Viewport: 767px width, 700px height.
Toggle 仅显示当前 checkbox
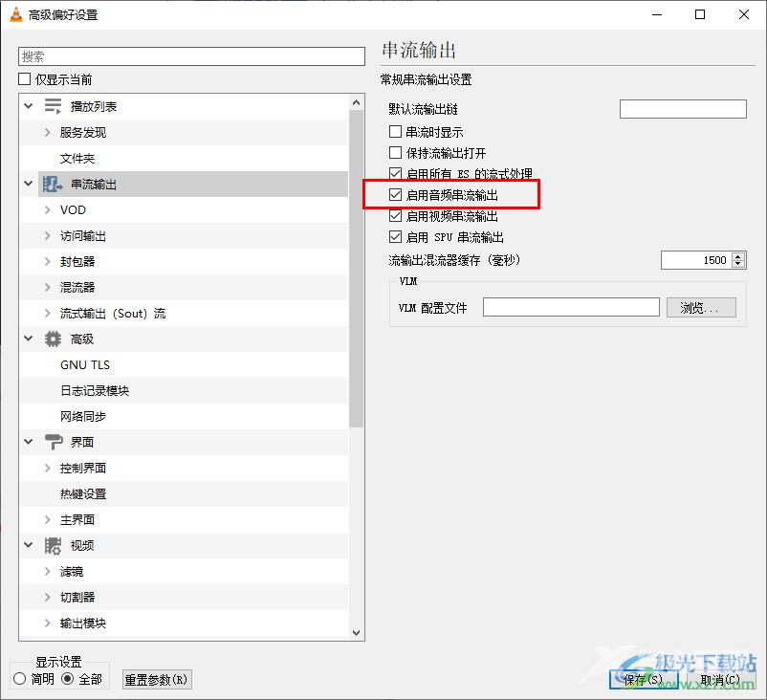pos(25,78)
